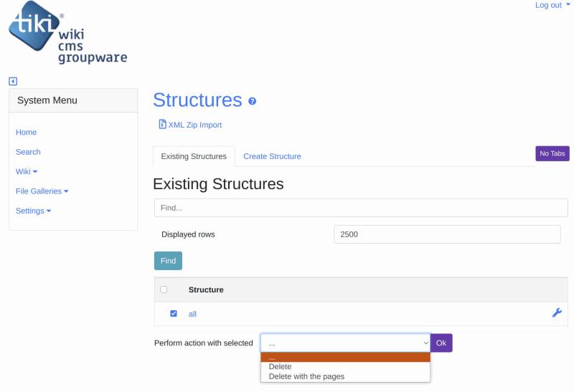
Task: Expand the File Galleries menu
Action: point(42,191)
